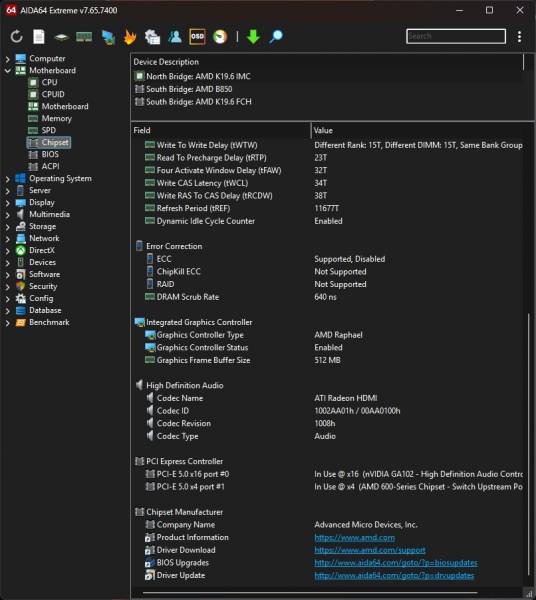Select the Write CAS Latency (tWCL) row

(x=327, y=183)
